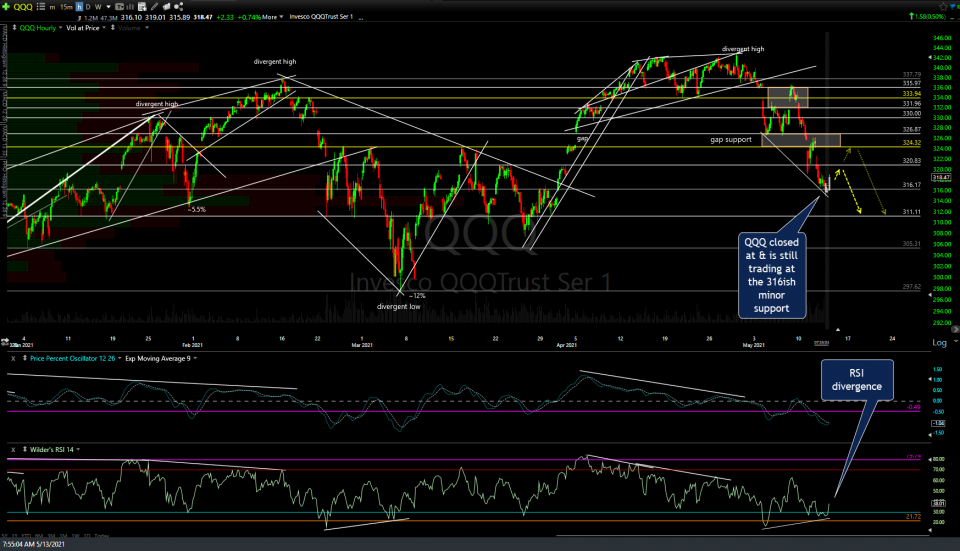Click the green plus add-symbol icon
The height and width of the screenshot is (551, 960).
(6, 6)
